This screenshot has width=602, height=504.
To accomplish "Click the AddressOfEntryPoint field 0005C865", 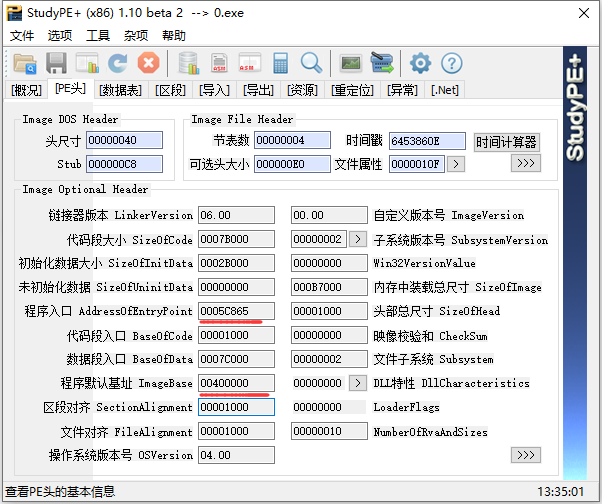I will click(236, 311).
